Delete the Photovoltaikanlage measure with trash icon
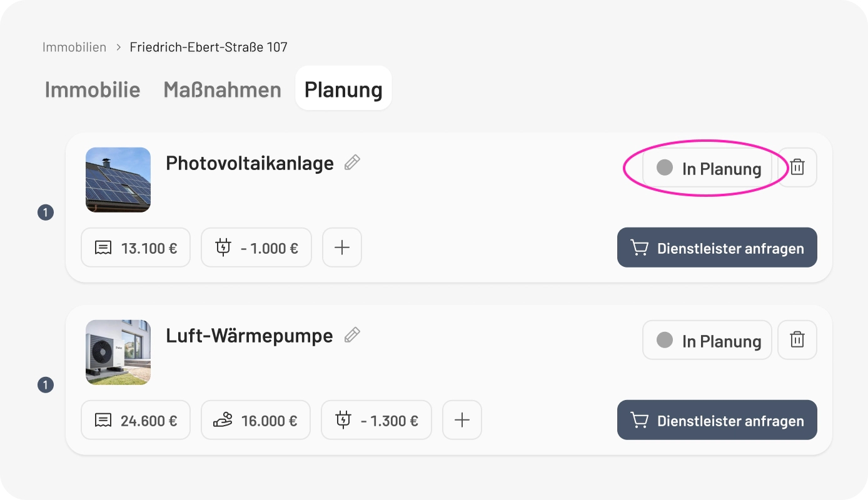 tap(797, 167)
